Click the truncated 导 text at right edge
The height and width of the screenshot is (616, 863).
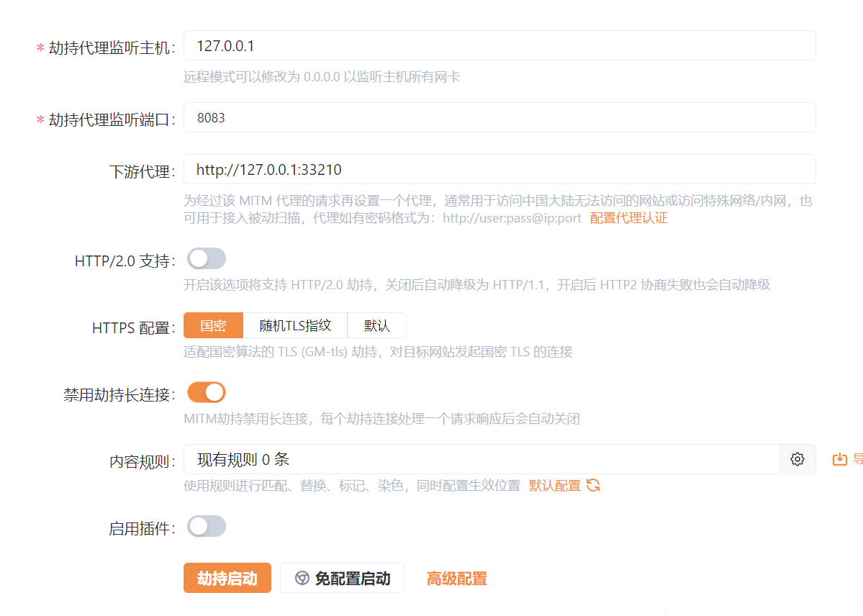click(x=857, y=459)
